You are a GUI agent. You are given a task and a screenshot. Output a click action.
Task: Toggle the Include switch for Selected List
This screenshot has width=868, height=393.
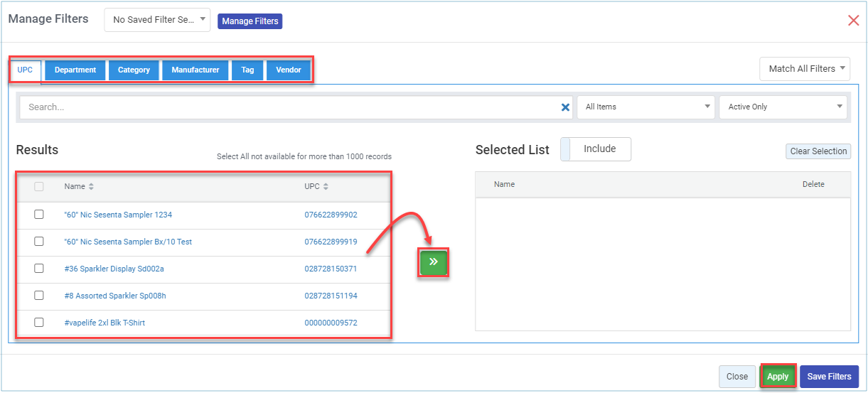596,149
